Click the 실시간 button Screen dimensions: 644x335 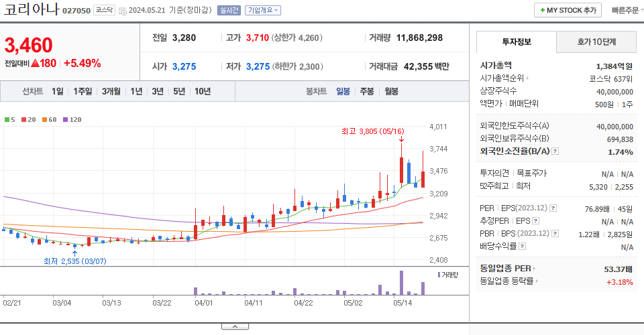pyautogui.click(x=229, y=10)
